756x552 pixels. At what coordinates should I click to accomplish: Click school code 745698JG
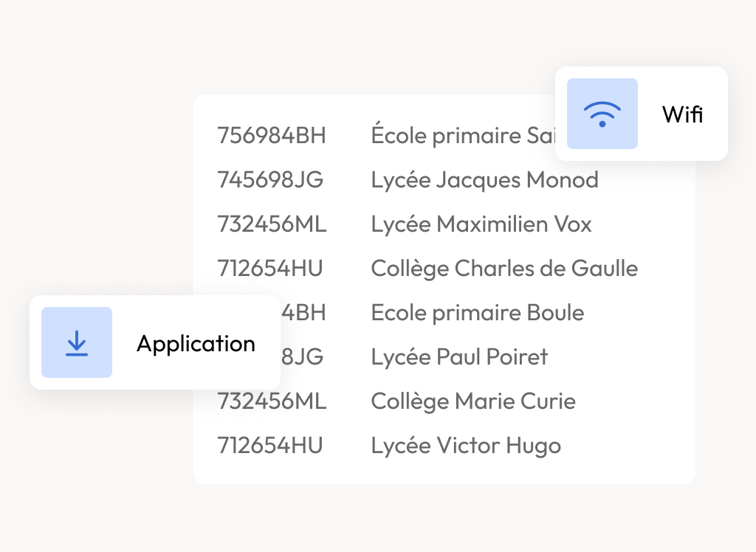coord(270,180)
